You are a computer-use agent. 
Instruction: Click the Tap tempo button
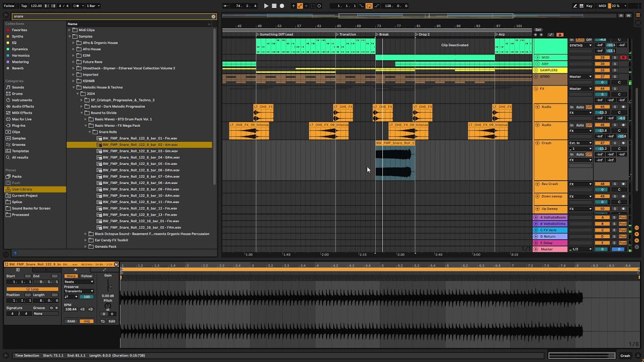(x=24, y=6)
